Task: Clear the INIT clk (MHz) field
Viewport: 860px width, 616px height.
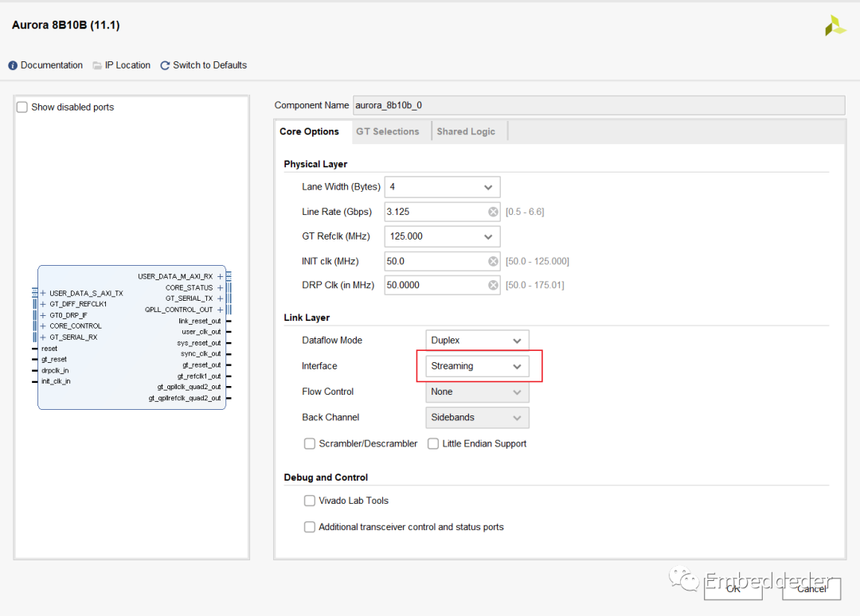Action: pyautogui.click(x=493, y=261)
